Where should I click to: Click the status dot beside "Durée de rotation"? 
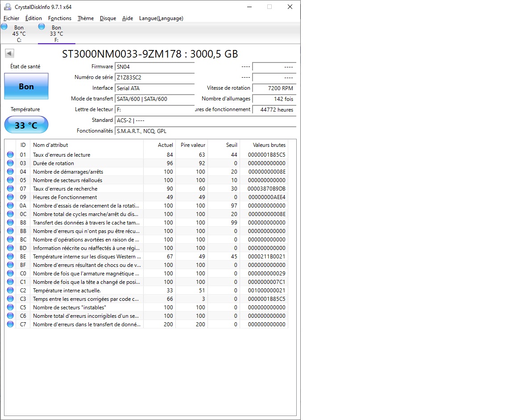pyautogui.click(x=10, y=163)
